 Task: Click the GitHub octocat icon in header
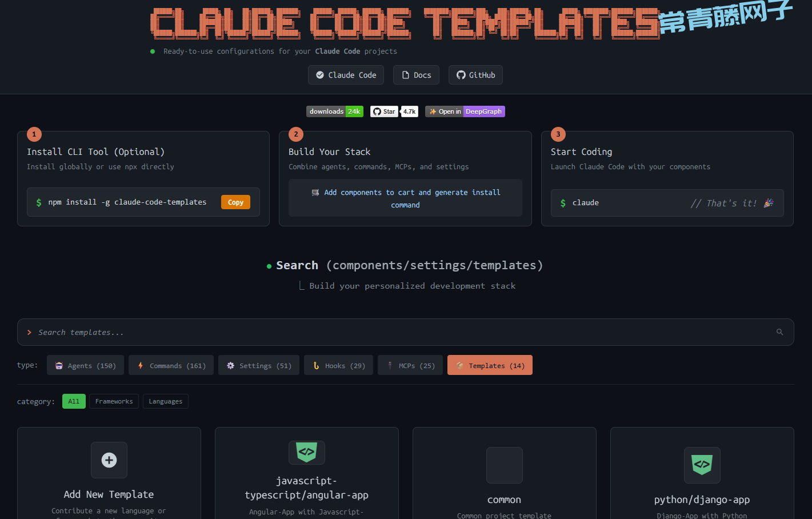(461, 75)
